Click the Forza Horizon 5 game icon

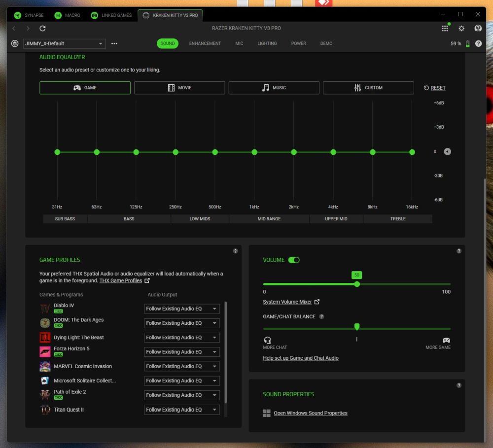(x=45, y=352)
